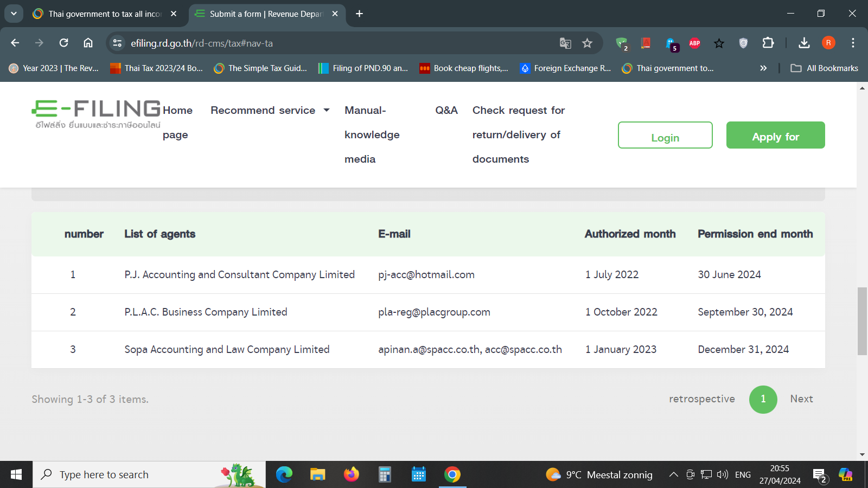
Task: Open the green shield extension icon
Action: pyautogui.click(x=622, y=43)
